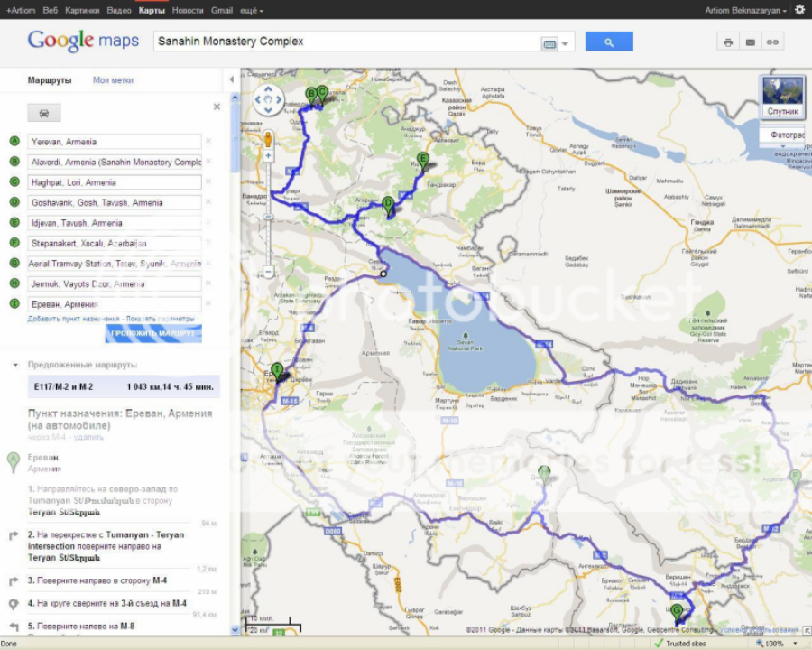This screenshot has height=650, width=812.
Task: Open the settings gear icon
Action: coord(799,10)
